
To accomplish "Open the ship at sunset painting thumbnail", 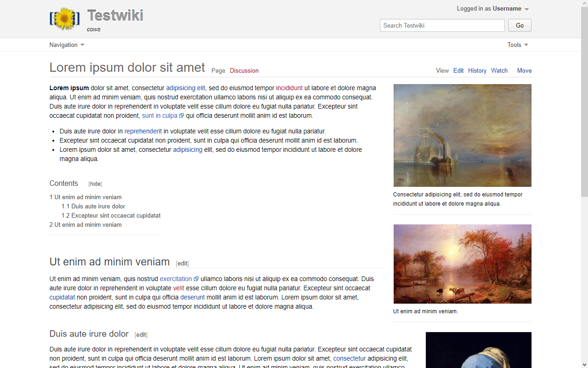I will (463, 135).
